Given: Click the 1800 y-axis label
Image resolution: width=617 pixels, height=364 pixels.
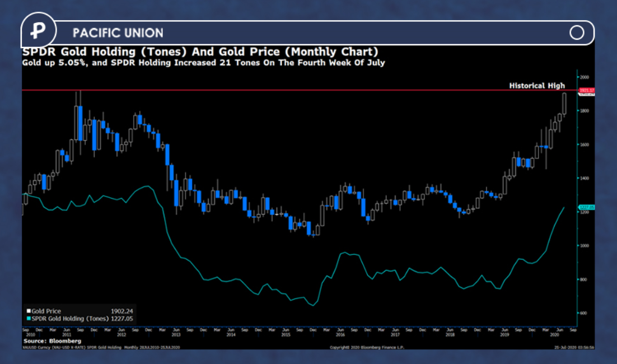Looking at the screenshot, I should click(585, 111).
